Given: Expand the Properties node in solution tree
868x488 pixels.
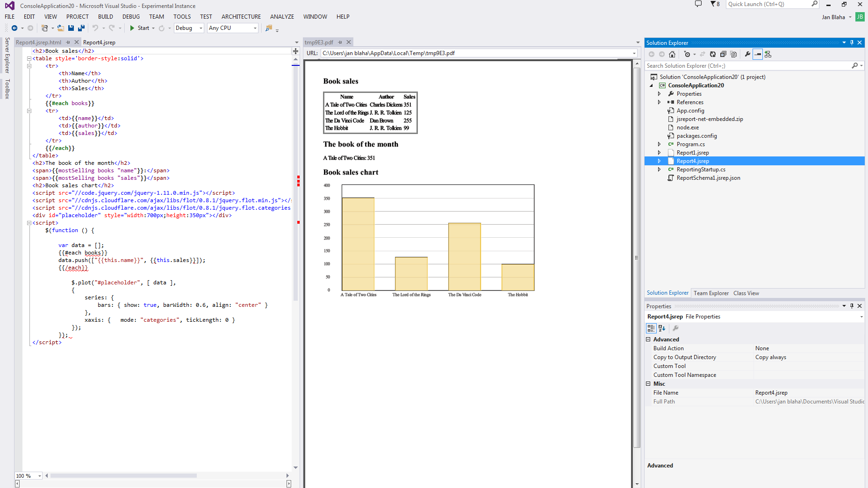Looking at the screenshot, I should (x=660, y=94).
